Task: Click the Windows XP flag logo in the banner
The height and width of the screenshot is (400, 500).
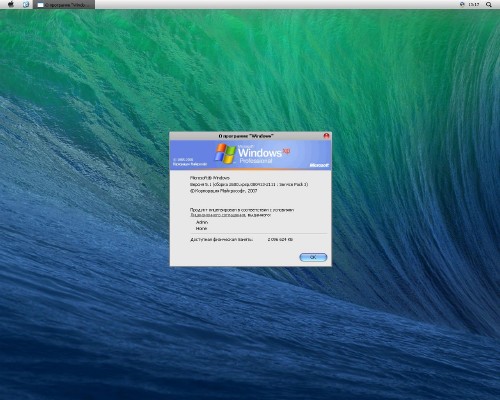Action: [x=225, y=154]
